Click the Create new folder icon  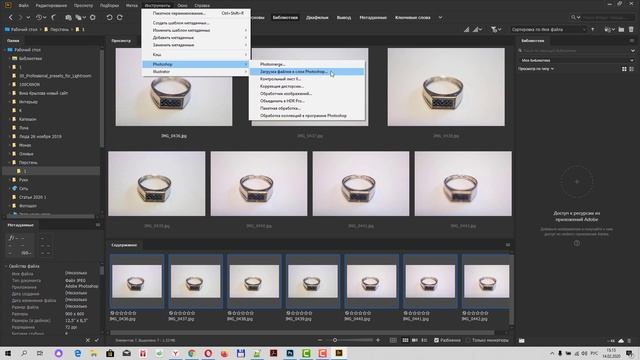click(621, 29)
